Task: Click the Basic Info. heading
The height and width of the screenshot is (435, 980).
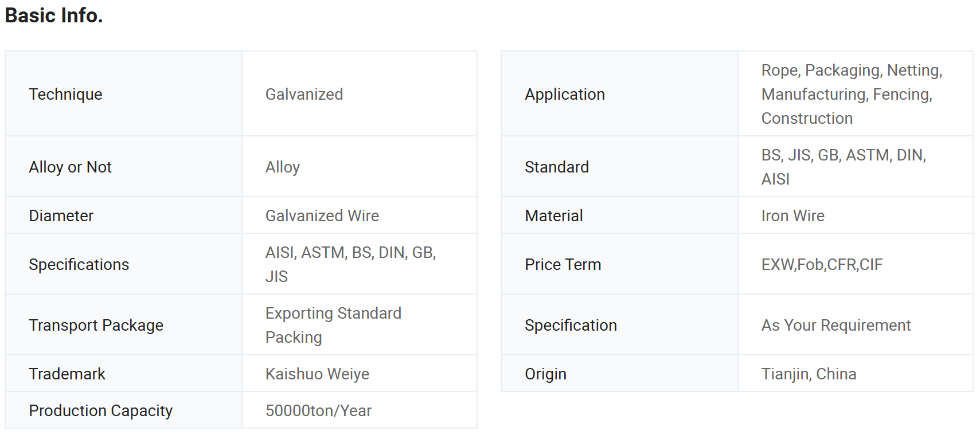Action: point(54,15)
